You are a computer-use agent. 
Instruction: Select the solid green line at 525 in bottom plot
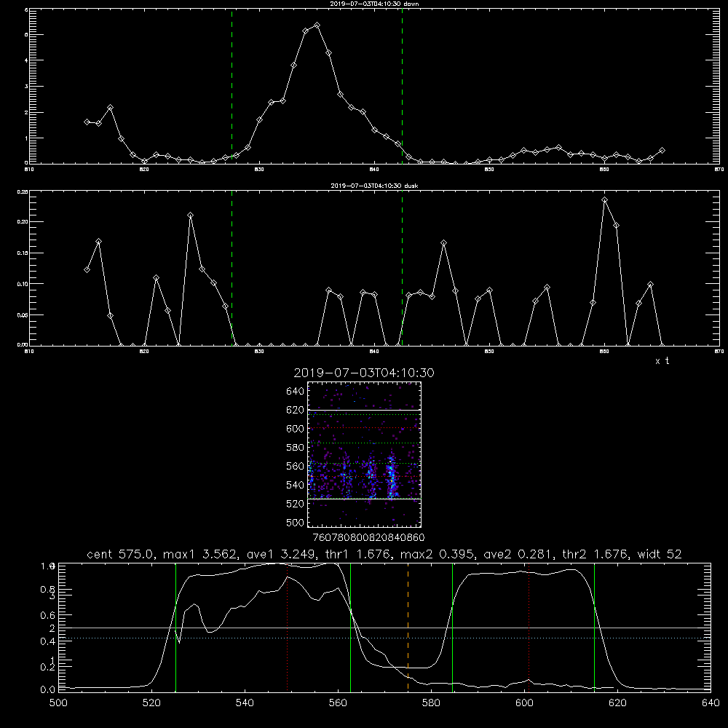pos(176,627)
